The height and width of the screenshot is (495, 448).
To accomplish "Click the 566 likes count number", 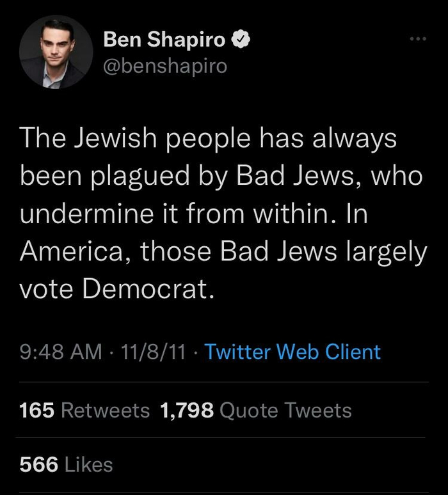I will (x=39, y=465).
